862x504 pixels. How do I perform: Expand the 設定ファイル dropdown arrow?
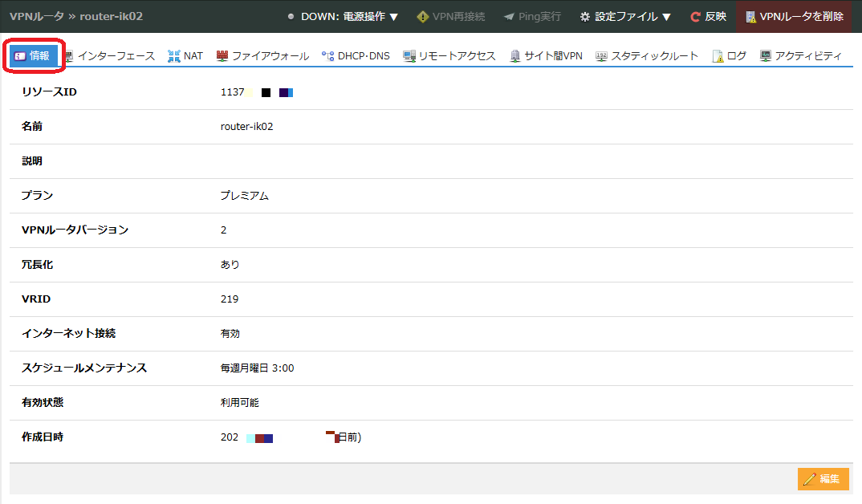click(666, 17)
